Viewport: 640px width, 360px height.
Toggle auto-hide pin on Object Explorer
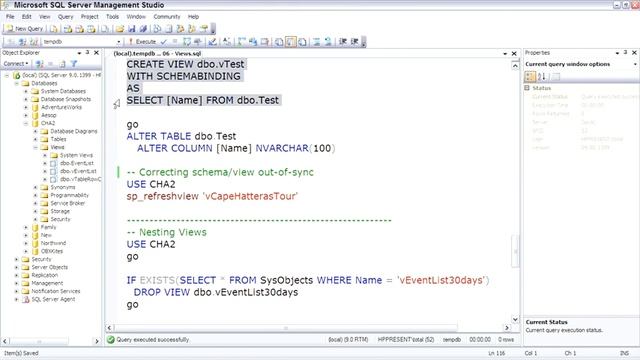[x=87, y=53]
